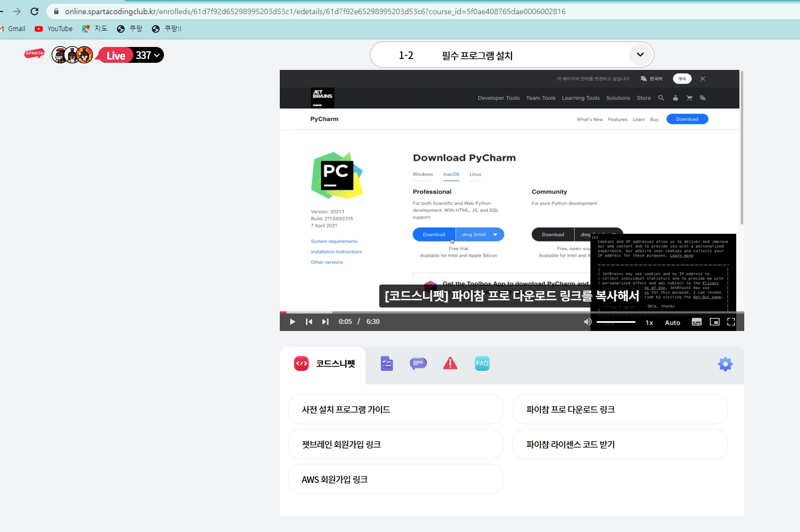Screen dimensions: 800x532
Task: Click 젯브레인 회원가입 링크 snippet
Action: tap(395, 445)
